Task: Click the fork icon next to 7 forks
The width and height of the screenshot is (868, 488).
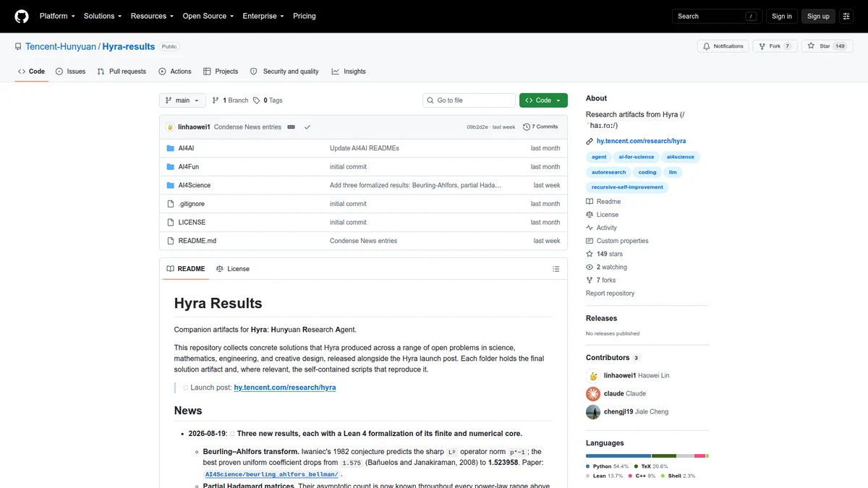Action: click(x=590, y=280)
